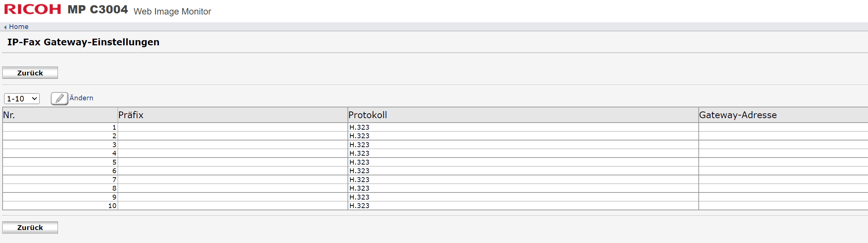Click the empty Präfix cell of row 3

click(x=233, y=145)
